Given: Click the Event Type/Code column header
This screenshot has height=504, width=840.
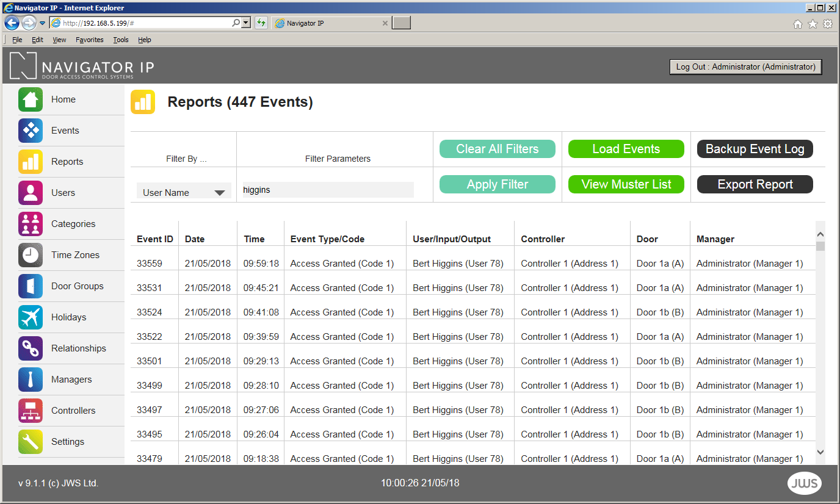Looking at the screenshot, I should coord(327,239).
